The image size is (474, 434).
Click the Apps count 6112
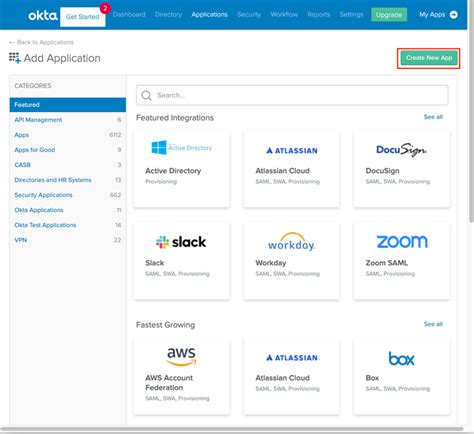(115, 135)
